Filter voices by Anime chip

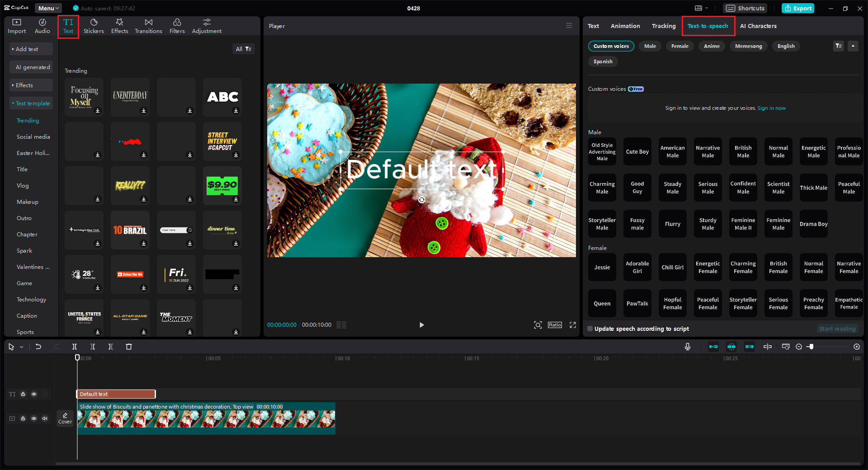pos(712,46)
